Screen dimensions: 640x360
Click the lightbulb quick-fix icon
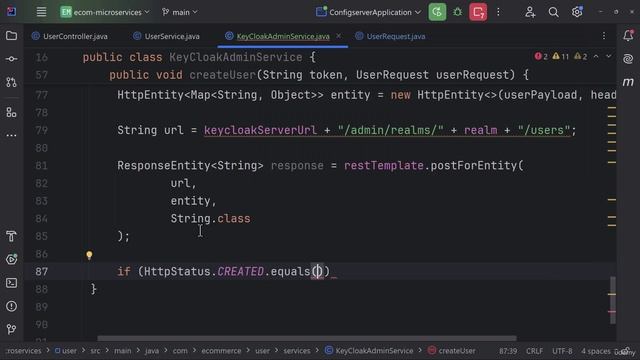[89, 256]
